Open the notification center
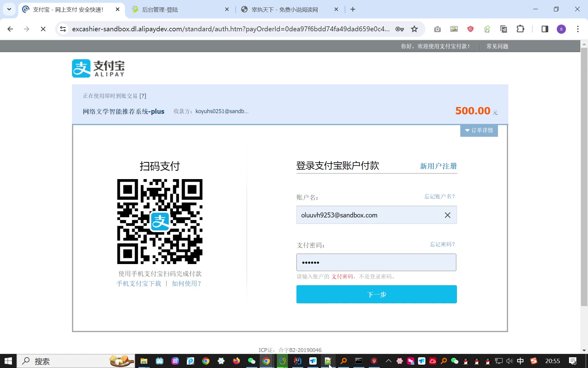This screenshot has height=368, width=588. point(573,361)
